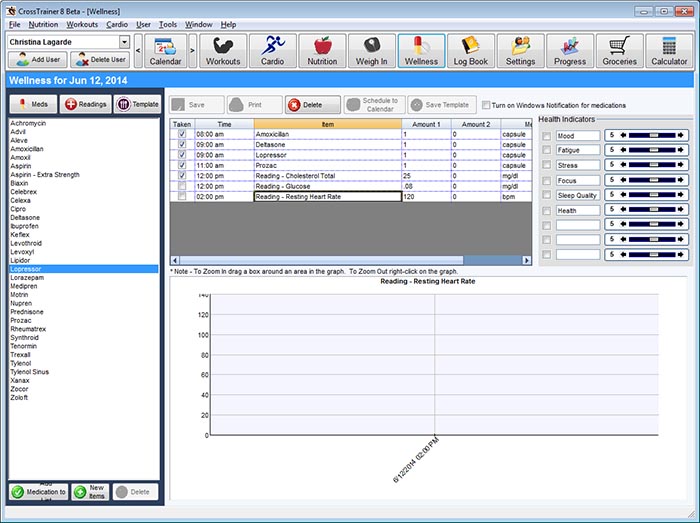This screenshot has width=700, height=523.
Task: Click the Item column header
Action: (328, 124)
